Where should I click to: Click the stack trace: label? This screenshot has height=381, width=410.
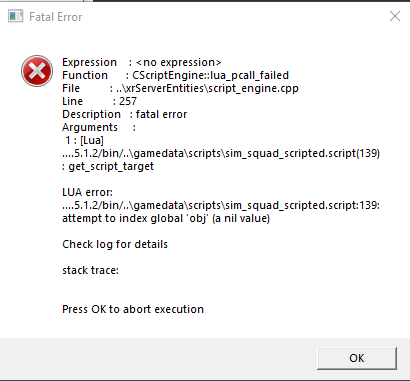(90, 270)
